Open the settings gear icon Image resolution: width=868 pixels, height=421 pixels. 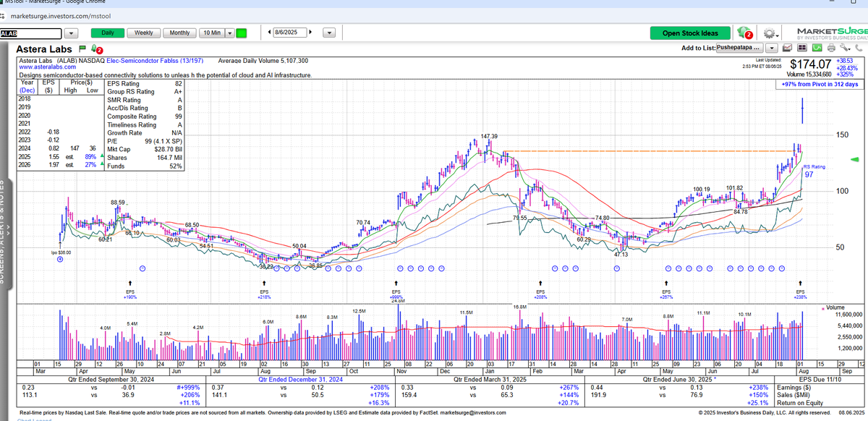coord(769,33)
